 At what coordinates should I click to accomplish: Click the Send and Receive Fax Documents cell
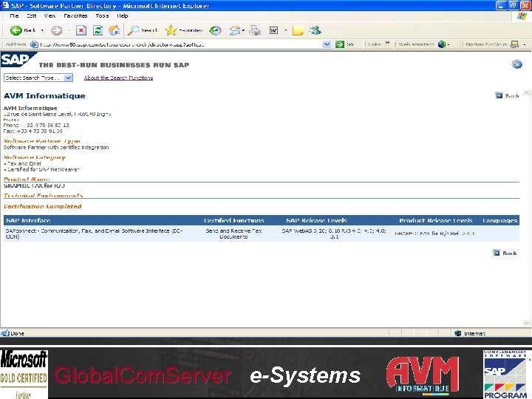tap(233, 233)
